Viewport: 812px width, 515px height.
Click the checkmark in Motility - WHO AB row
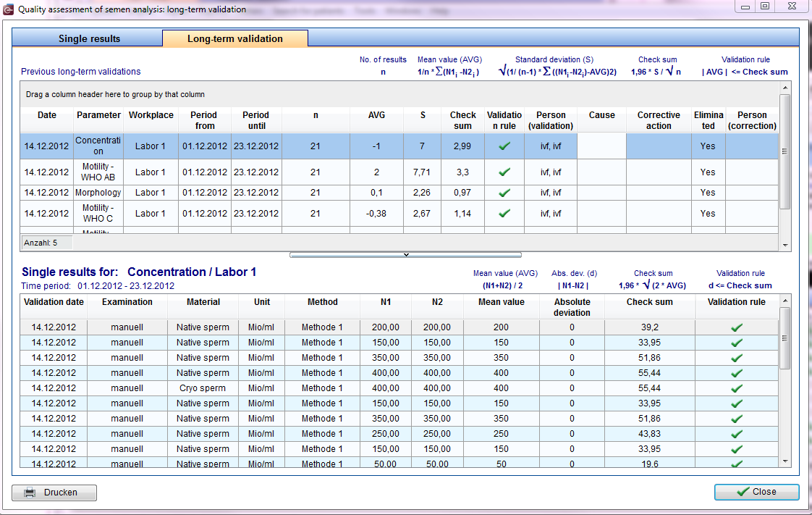504,172
